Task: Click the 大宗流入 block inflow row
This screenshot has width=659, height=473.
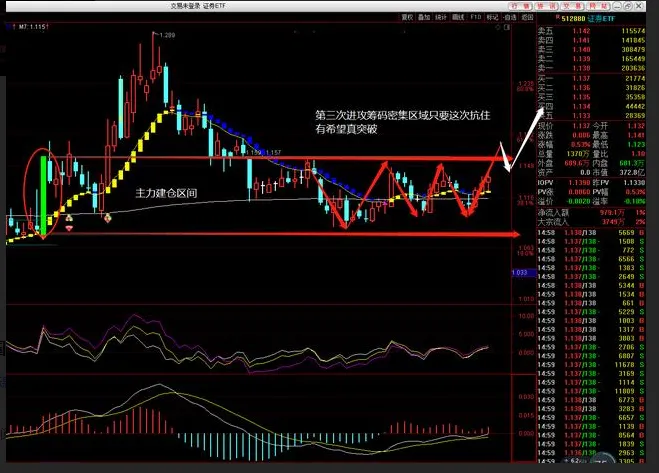Action: pos(591,222)
